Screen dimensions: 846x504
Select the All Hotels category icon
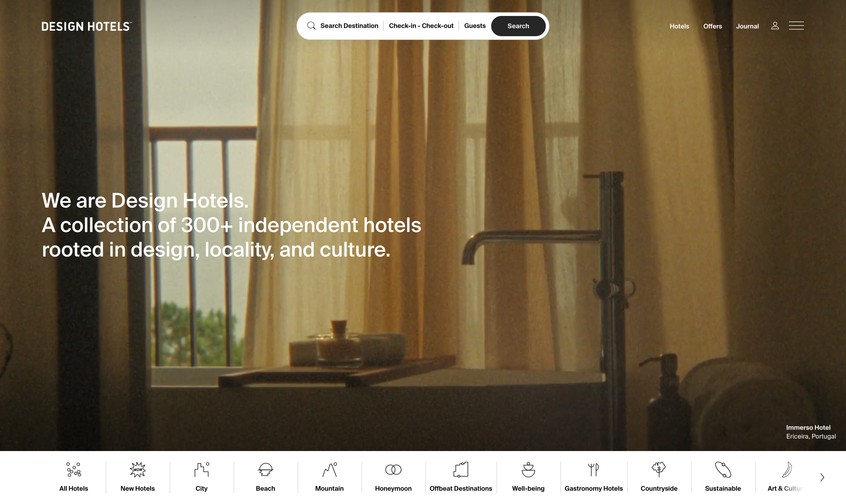[74, 470]
